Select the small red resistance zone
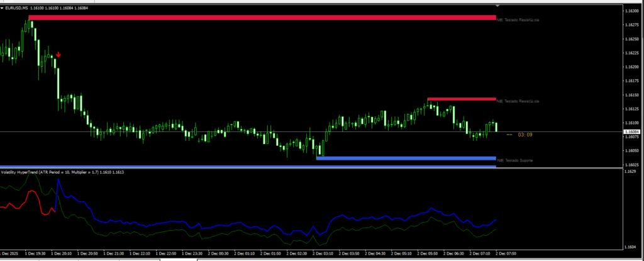This screenshot has height=261, width=644. pos(461,99)
